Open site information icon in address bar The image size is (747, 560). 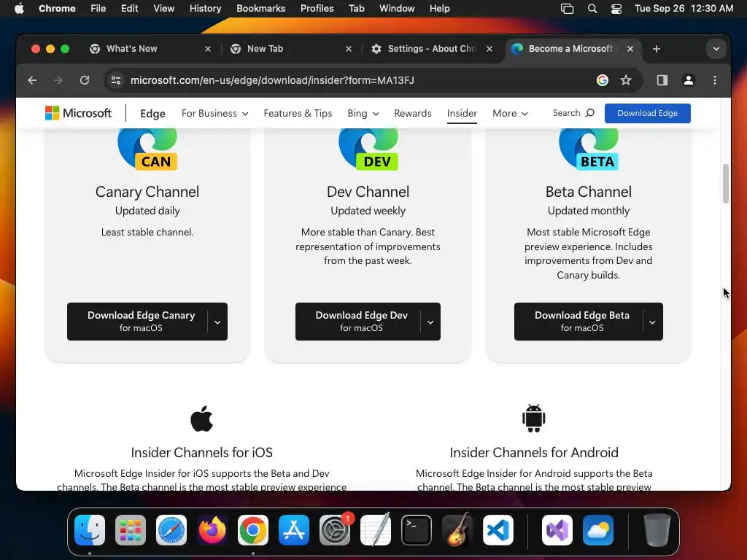click(116, 80)
